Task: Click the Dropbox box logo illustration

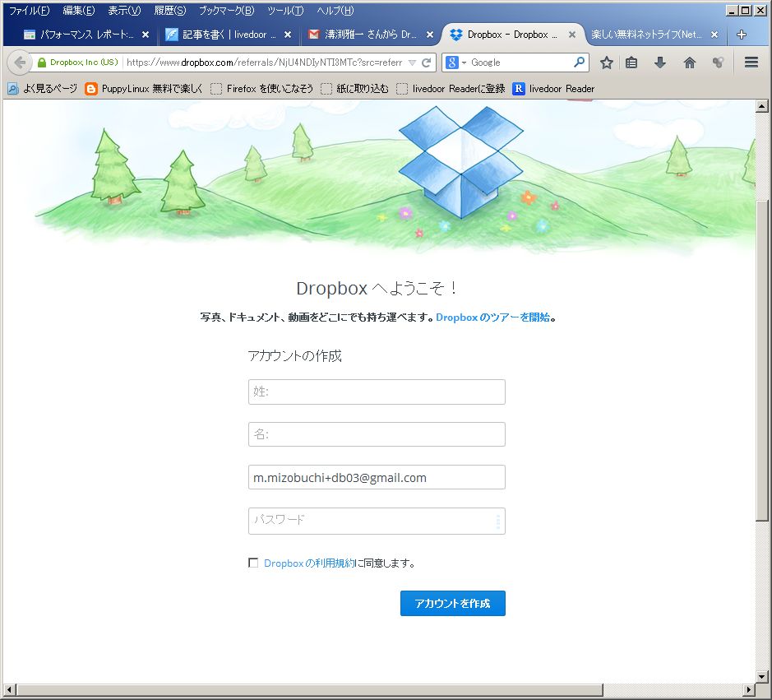Action: click(x=461, y=162)
